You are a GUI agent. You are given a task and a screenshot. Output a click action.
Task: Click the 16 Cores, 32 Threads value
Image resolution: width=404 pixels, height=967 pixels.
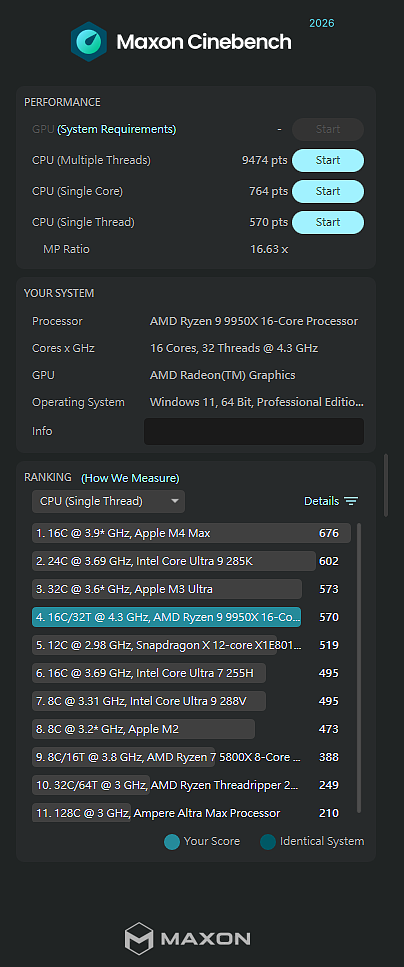[234, 348]
